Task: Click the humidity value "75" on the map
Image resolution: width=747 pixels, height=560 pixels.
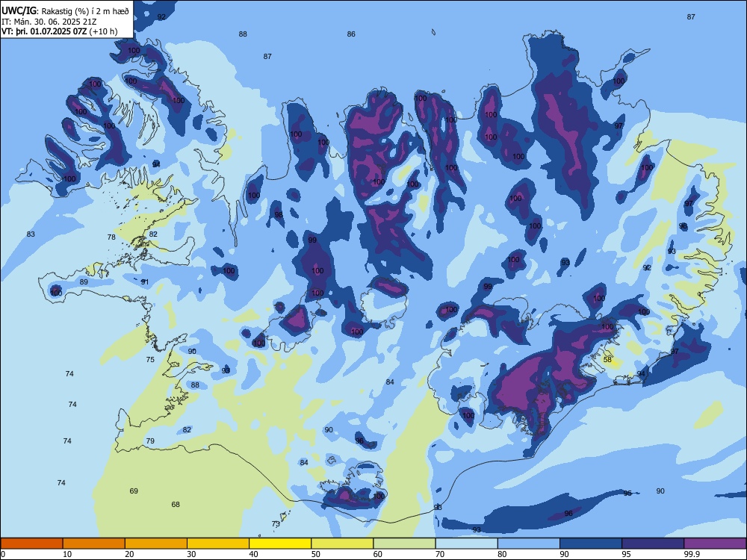Action: click(x=150, y=360)
